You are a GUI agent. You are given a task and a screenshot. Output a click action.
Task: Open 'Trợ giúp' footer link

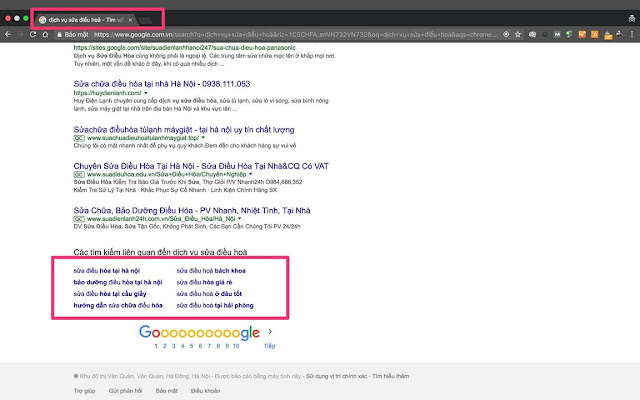coord(84,391)
